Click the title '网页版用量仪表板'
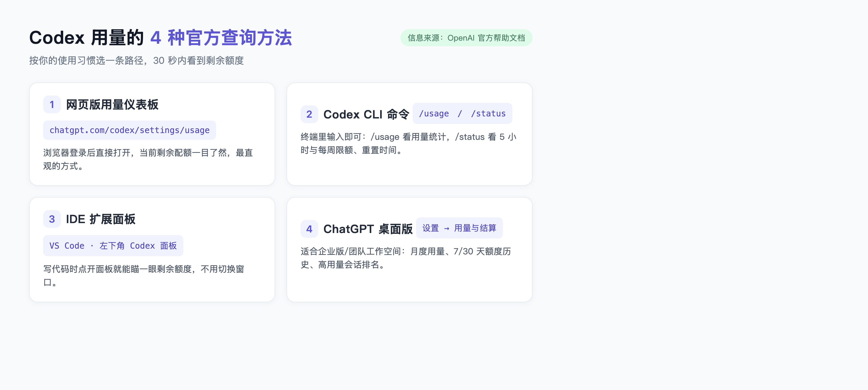The height and width of the screenshot is (390, 868). point(112,105)
